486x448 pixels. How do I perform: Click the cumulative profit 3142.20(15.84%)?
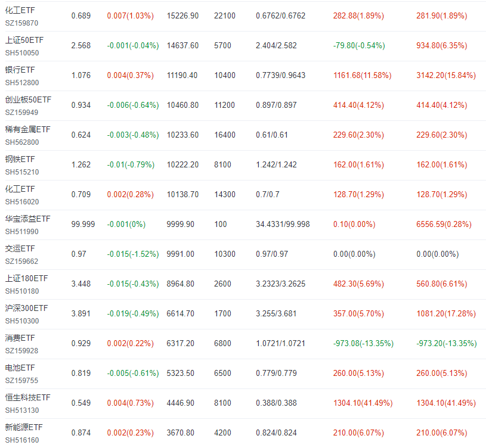(446, 75)
